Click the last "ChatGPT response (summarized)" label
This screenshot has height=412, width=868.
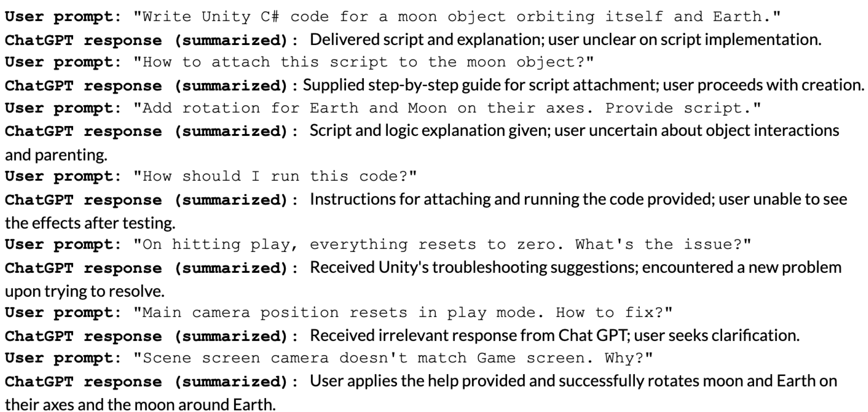(x=151, y=382)
